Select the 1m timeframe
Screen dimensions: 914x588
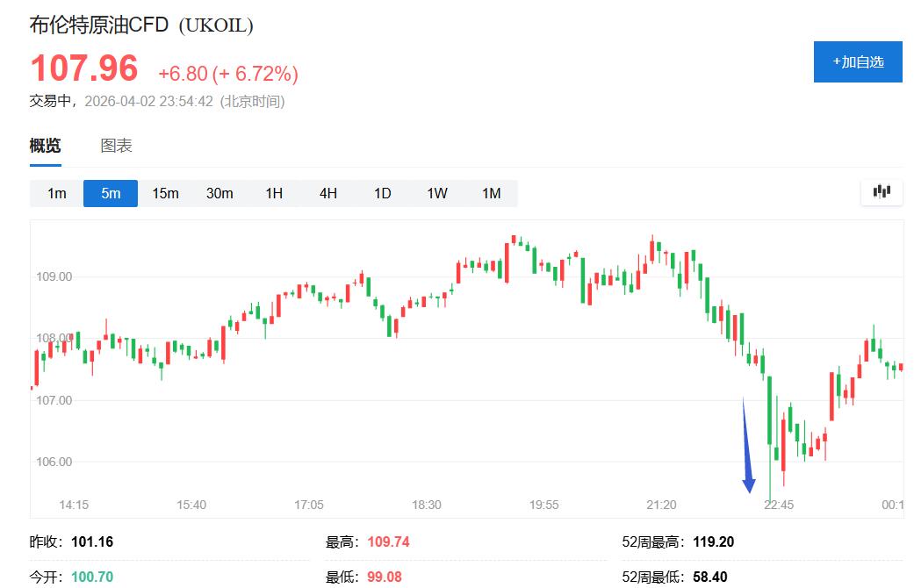[57, 193]
